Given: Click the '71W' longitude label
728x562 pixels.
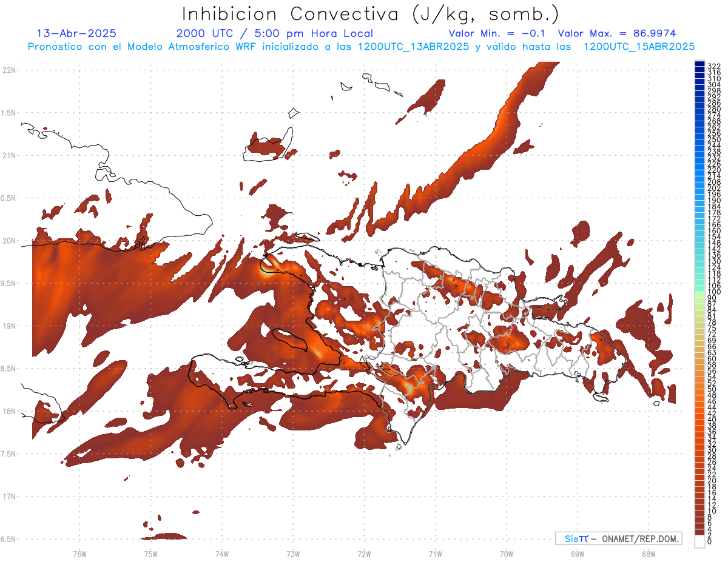Looking at the screenshot, I should (x=435, y=554).
